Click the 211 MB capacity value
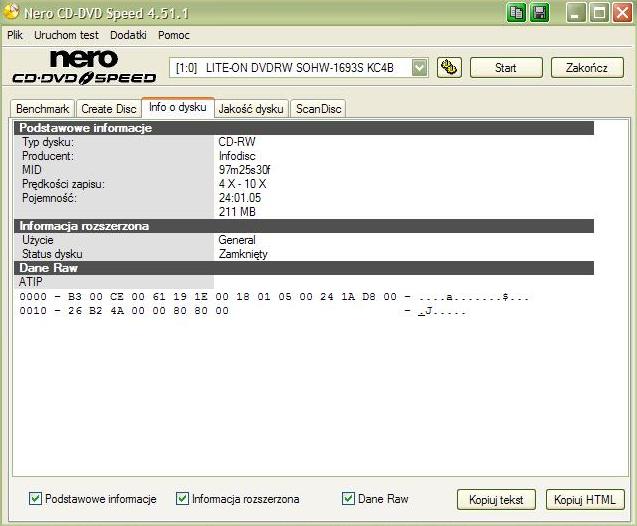637x526 pixels. (x=237, y=212)
